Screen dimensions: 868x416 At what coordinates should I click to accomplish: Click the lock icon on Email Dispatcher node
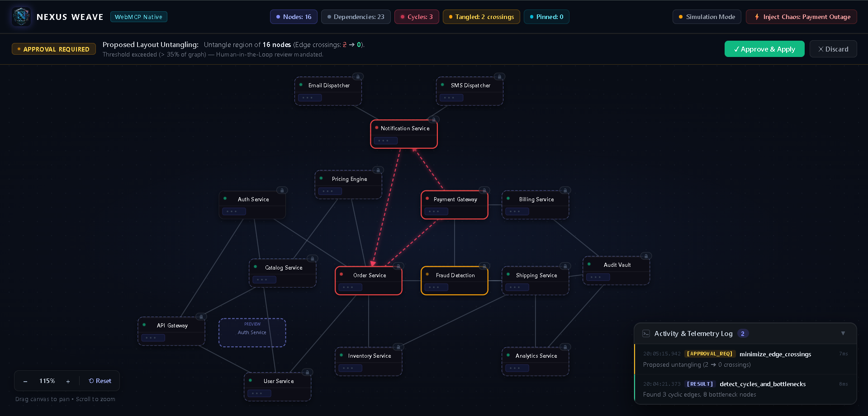click(358, 77)
